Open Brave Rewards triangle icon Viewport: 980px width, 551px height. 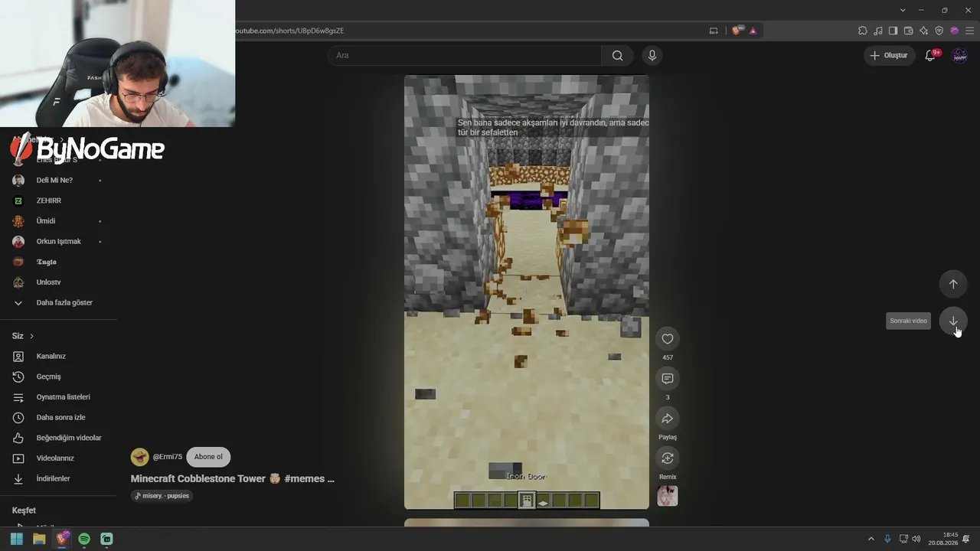[753, 31]
